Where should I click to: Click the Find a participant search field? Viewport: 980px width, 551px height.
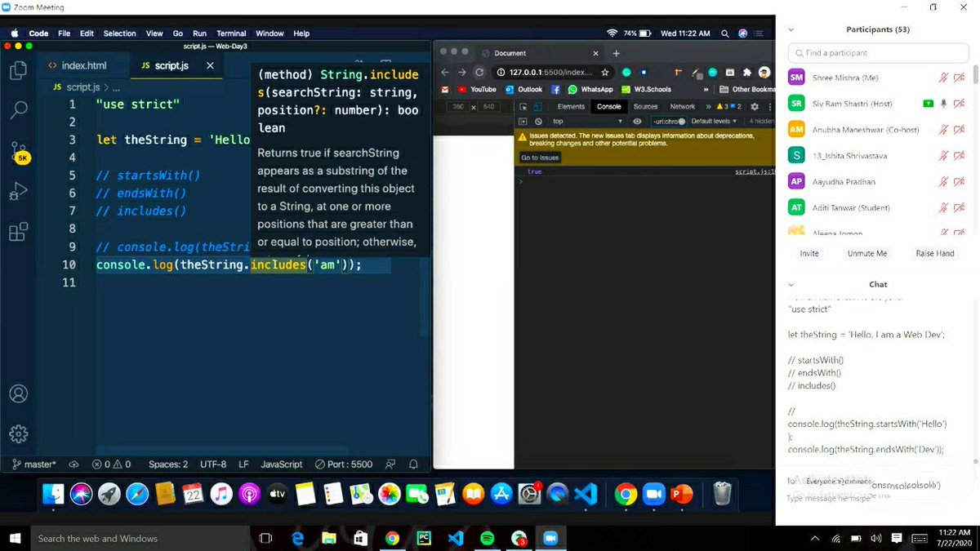tap(877, 52)
